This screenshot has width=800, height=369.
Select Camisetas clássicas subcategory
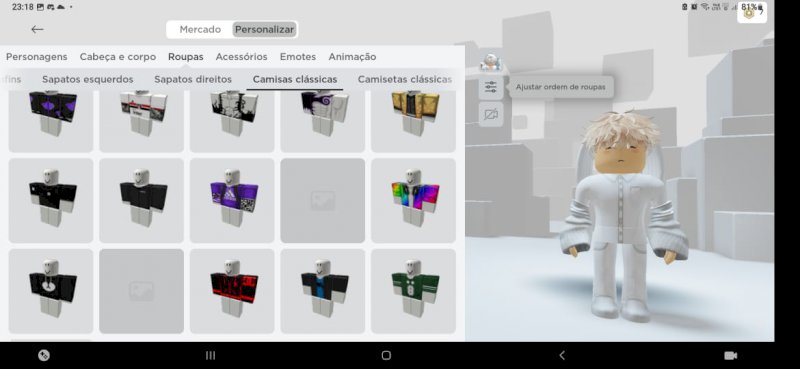click(x=405, y=80)
